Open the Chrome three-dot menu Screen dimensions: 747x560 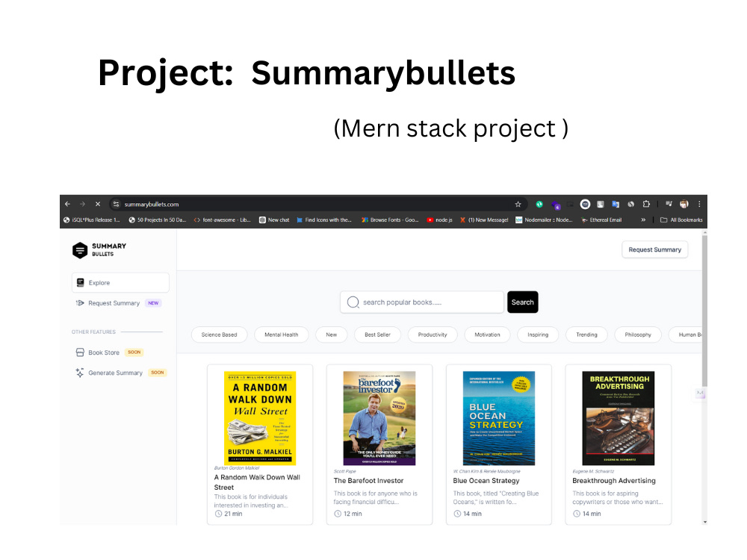tap(699, 204)
